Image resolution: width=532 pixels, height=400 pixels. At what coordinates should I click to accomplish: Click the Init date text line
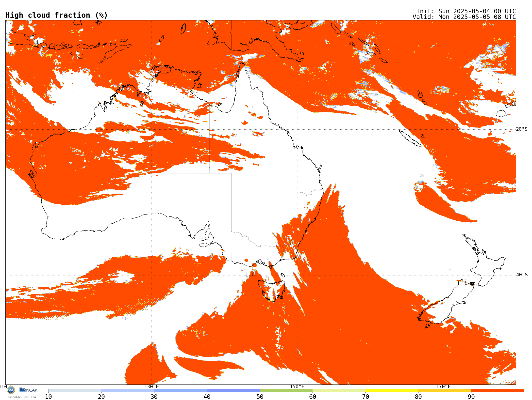coord(466,11)
